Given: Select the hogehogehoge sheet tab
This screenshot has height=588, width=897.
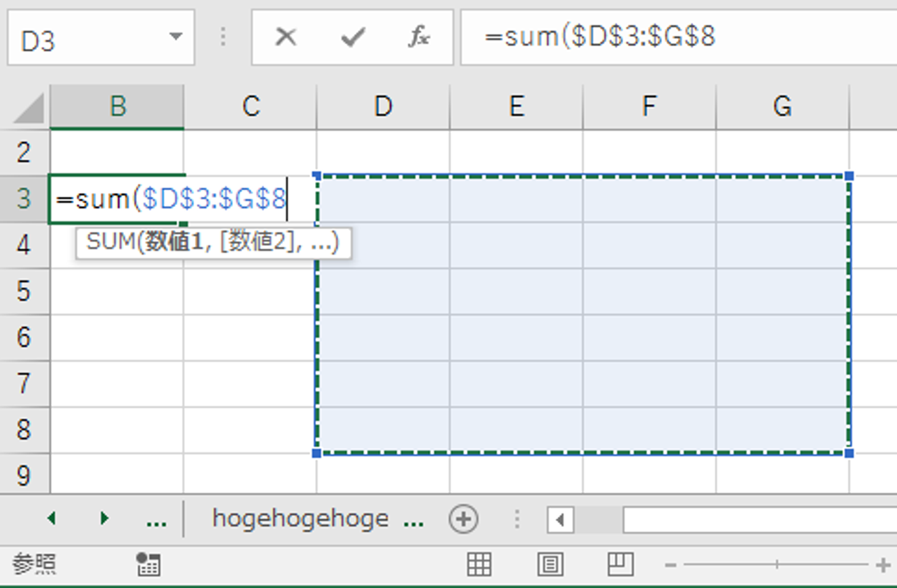Looking at the screenshot, I should (x=300, y=519).
